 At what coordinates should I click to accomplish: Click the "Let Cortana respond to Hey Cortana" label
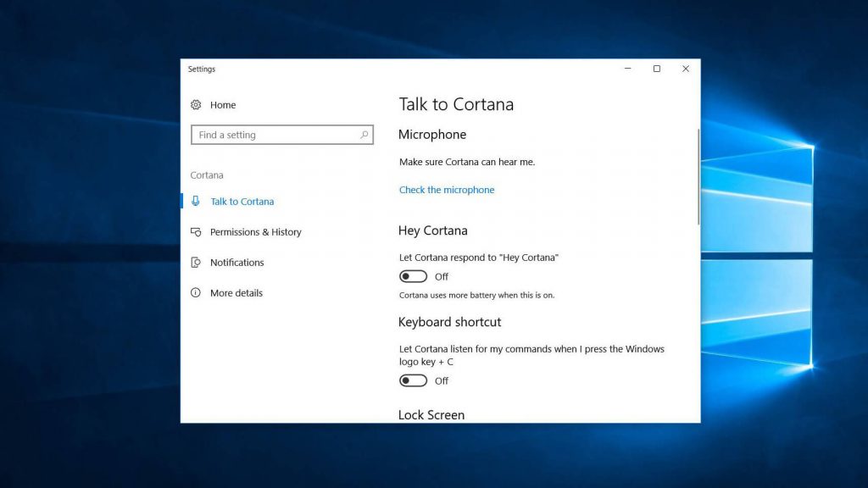point(479,258)
